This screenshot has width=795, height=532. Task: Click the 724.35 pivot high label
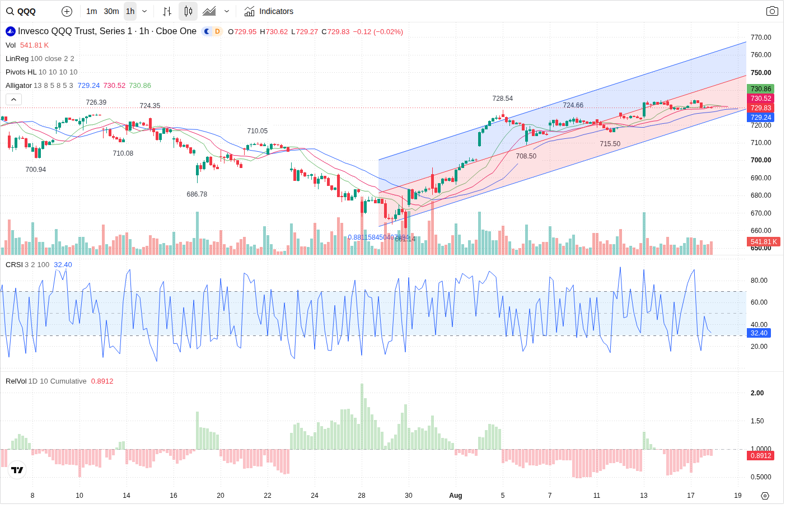click(150, 106)
